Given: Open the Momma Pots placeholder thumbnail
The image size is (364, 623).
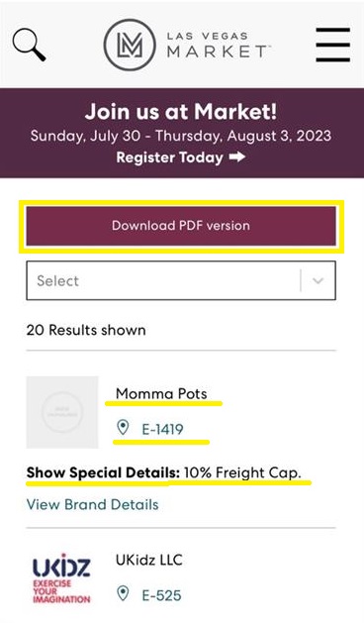Looking at the screenshot, I should click(x=62, y=412).
